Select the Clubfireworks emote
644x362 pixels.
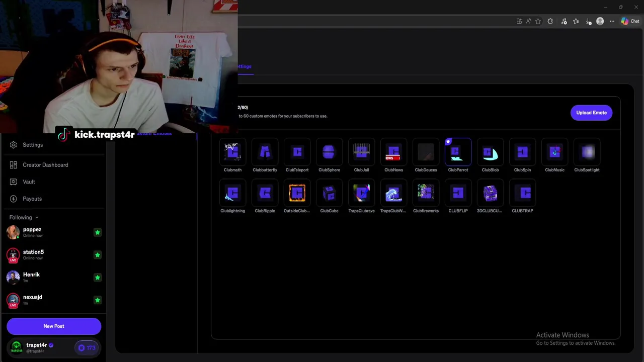click(426, 194)
